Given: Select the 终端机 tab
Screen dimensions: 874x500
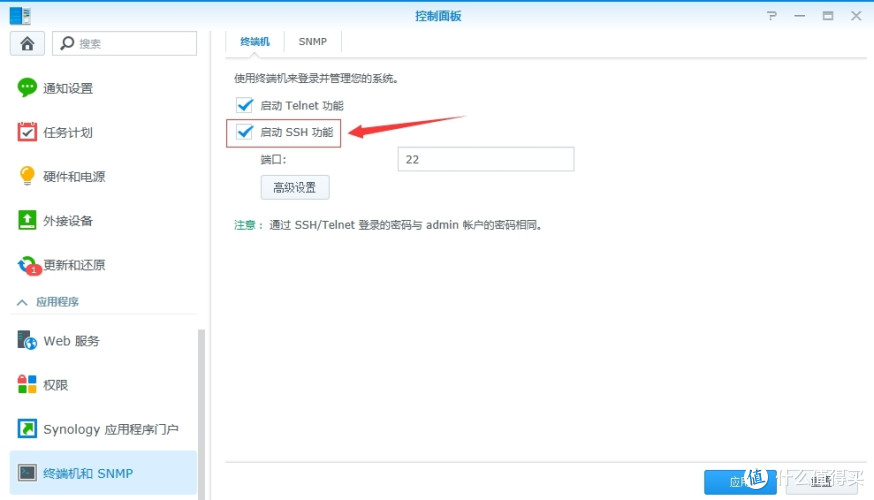Looking at the screenshot, I should tap(255, 42).
